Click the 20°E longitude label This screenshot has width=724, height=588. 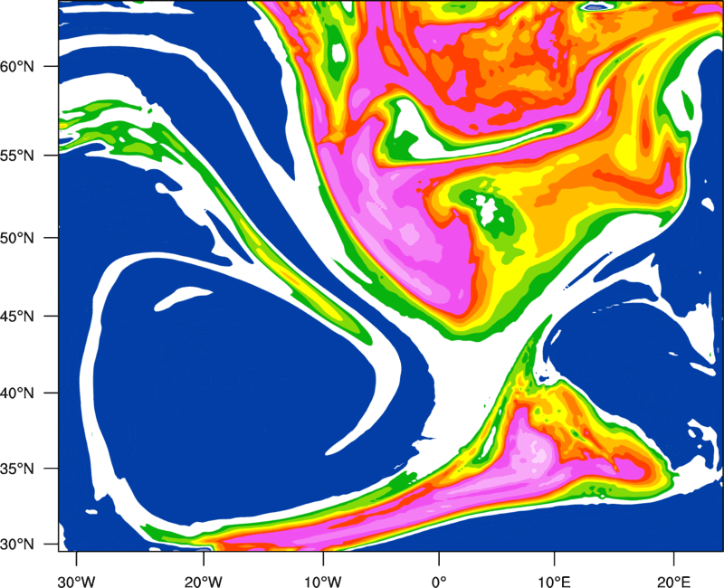673,582
